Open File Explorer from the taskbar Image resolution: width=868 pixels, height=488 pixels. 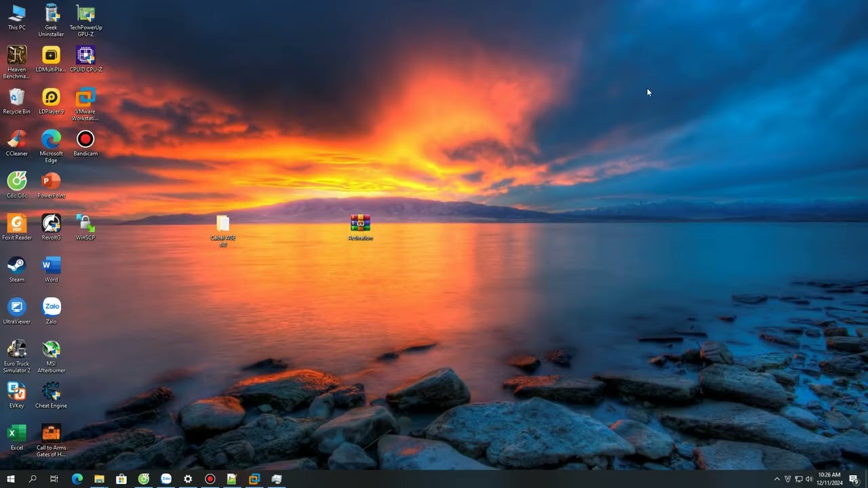(x=99, y=479)
